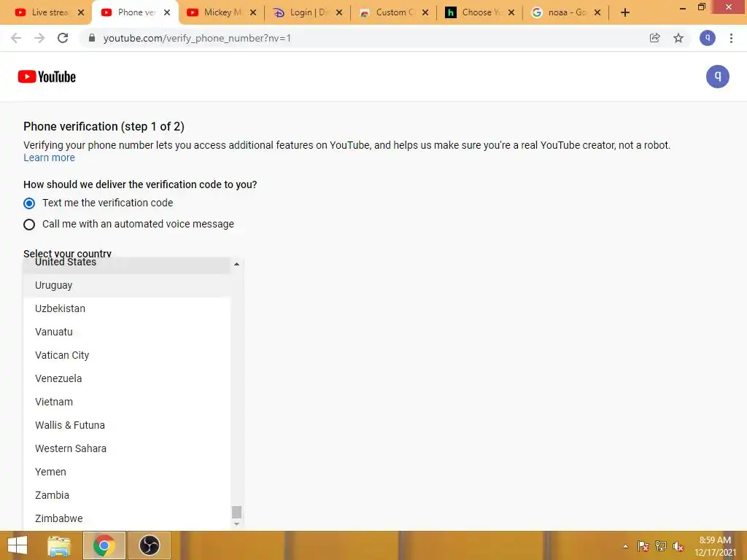Choose Zimbabwe from country list
747x560 pixels.
click(x=127, y=518)
